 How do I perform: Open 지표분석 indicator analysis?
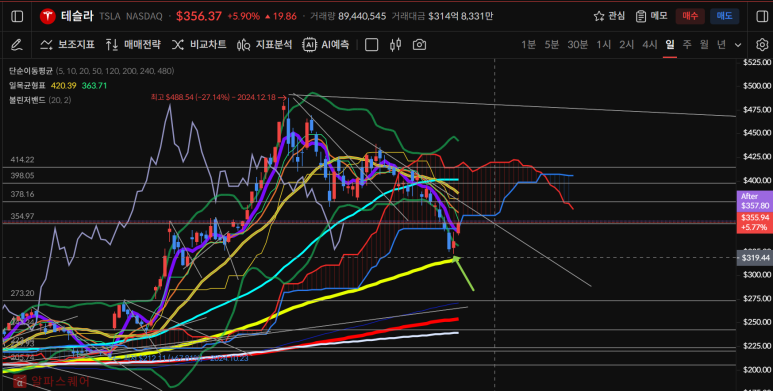coord(265,45)
